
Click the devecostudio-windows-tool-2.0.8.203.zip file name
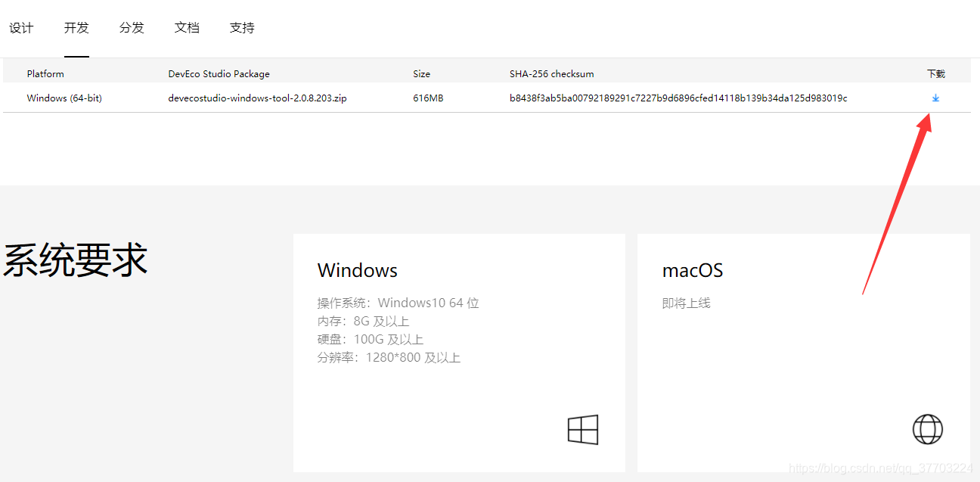click(x=257, y=98)
